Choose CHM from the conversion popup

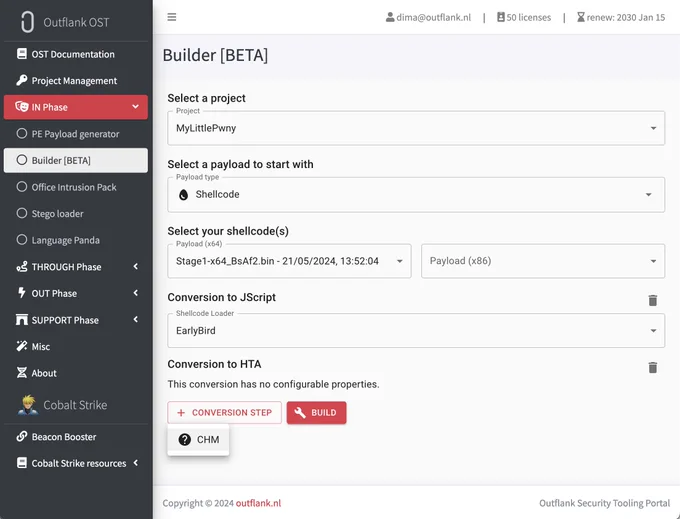pyautogui.click(x=198, y=440)
